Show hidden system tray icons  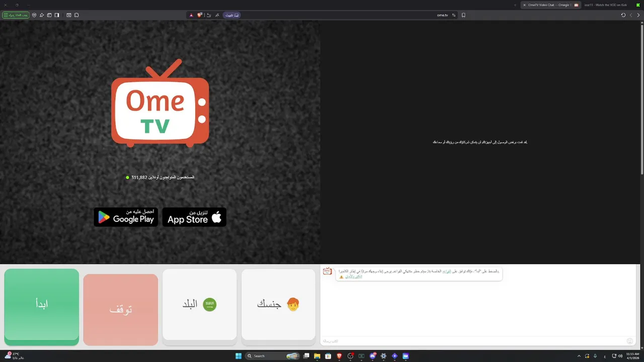(579, 356)
